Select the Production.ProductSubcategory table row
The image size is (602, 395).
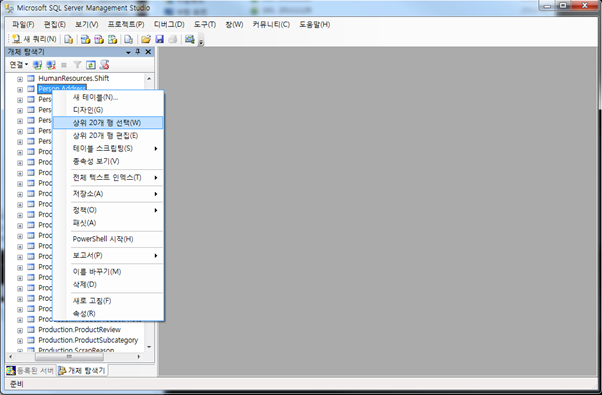tap(88, 340)
